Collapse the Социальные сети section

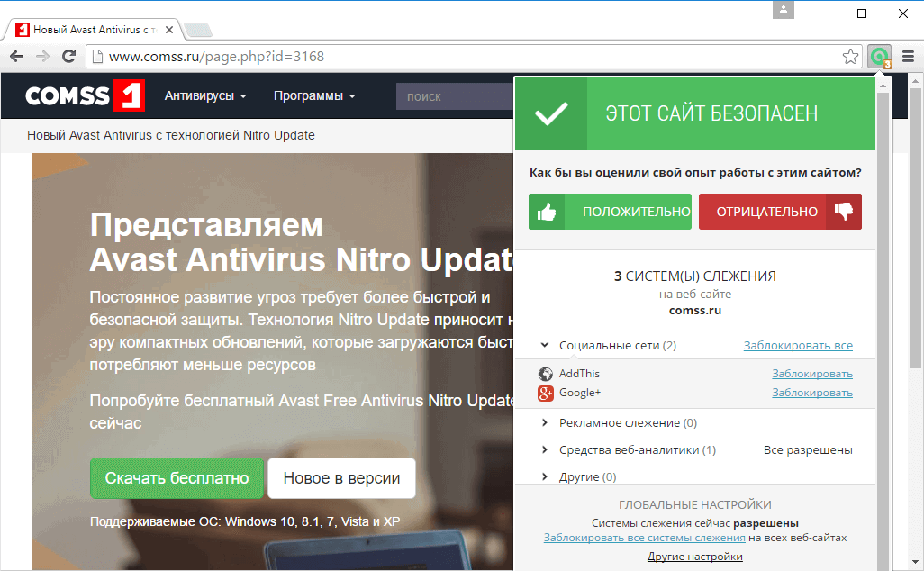[544, 345]
